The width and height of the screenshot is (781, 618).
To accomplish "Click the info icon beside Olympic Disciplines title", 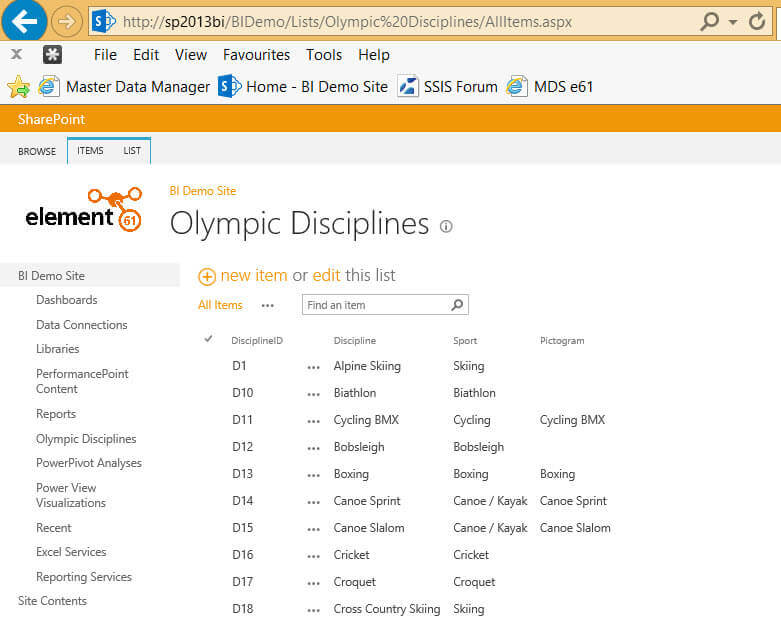I will 446,226.
